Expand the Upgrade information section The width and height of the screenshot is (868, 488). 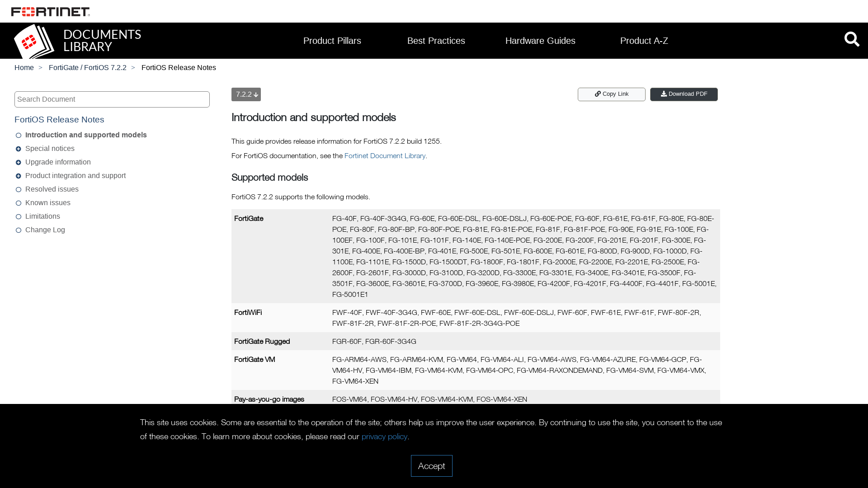coord(18,162)
